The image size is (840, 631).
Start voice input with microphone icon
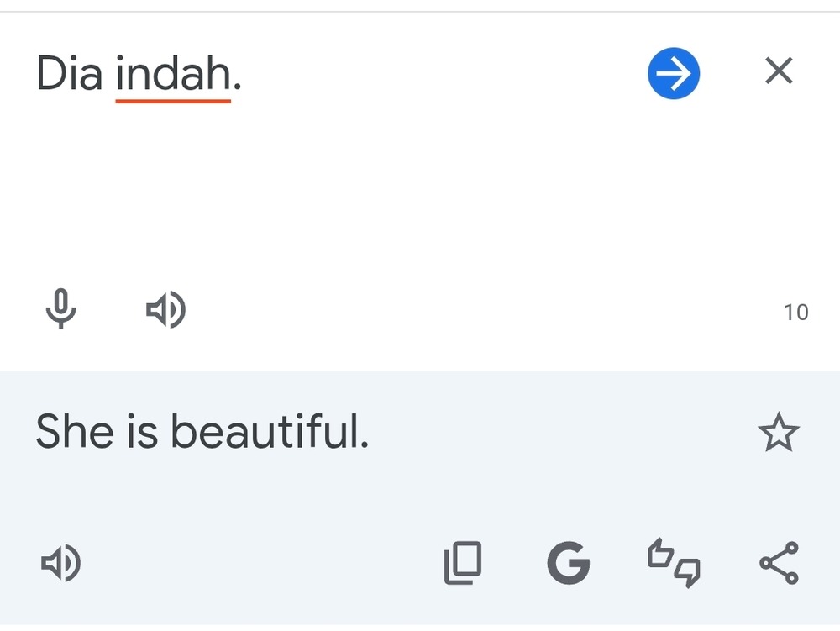(x=60, y=309)
